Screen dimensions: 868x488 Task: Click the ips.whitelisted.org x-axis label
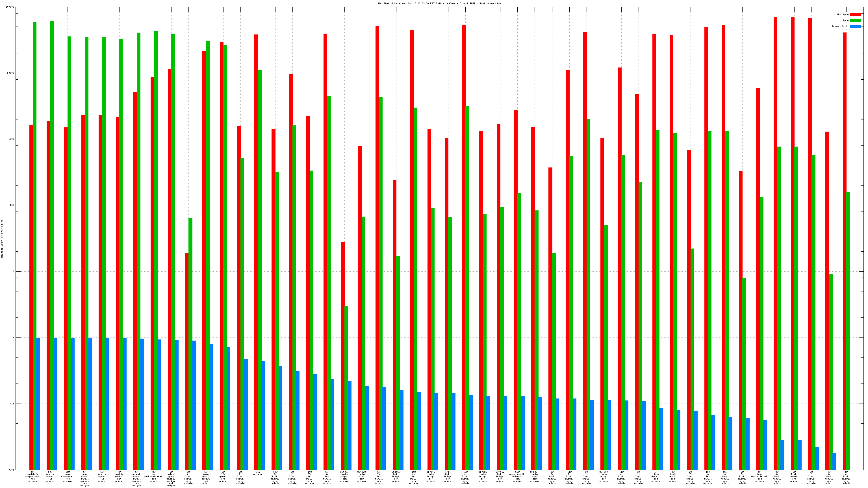[759, 476]
